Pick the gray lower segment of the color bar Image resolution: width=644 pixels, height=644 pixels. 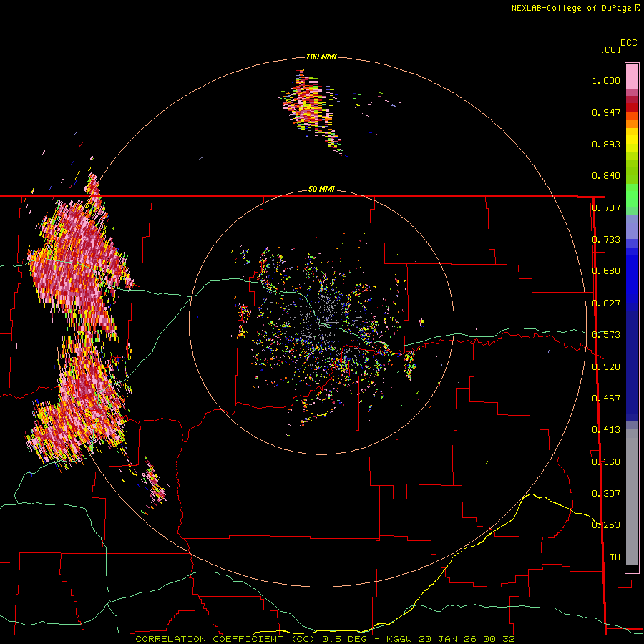click(632, 497)
